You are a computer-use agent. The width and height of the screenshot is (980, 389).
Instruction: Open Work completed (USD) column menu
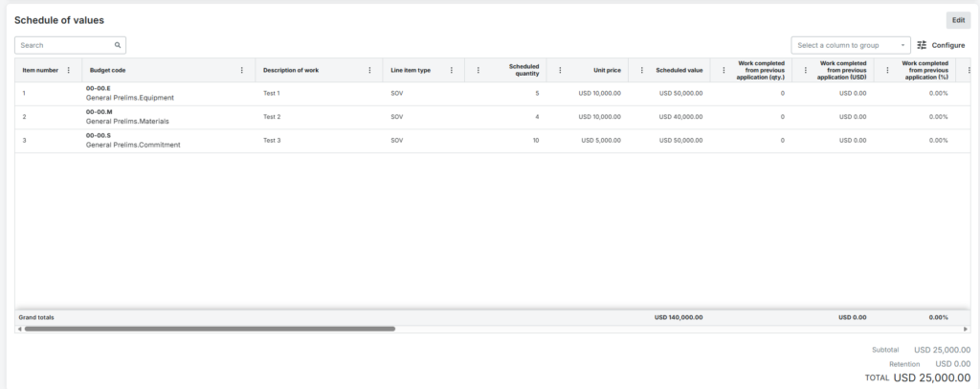805,70
